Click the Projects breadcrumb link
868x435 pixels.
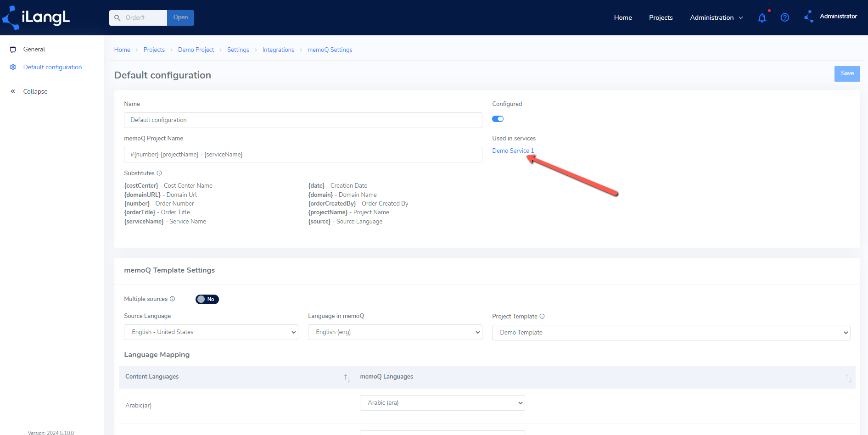[154, 50]
